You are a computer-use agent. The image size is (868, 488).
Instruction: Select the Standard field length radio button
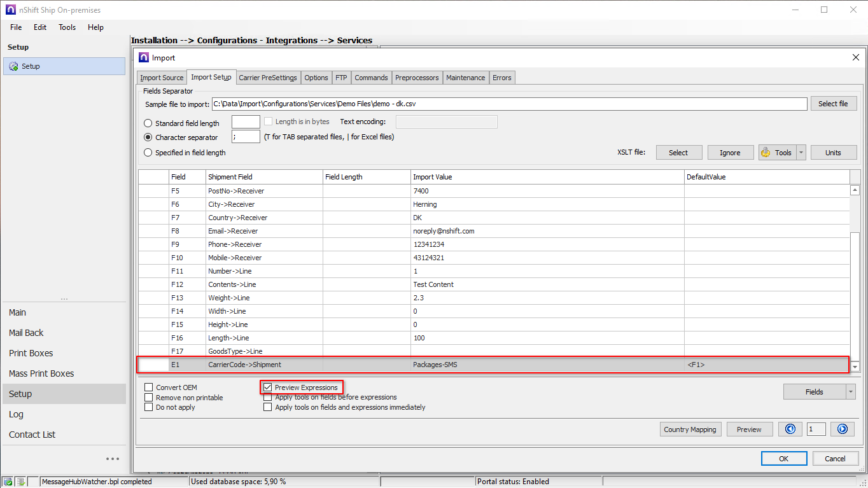148,123
